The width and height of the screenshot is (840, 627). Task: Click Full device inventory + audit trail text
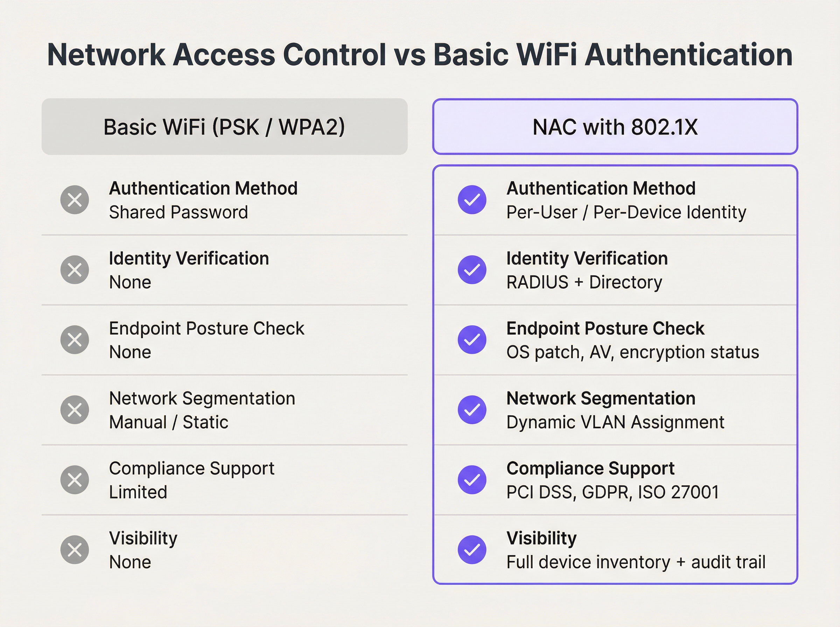636,562
